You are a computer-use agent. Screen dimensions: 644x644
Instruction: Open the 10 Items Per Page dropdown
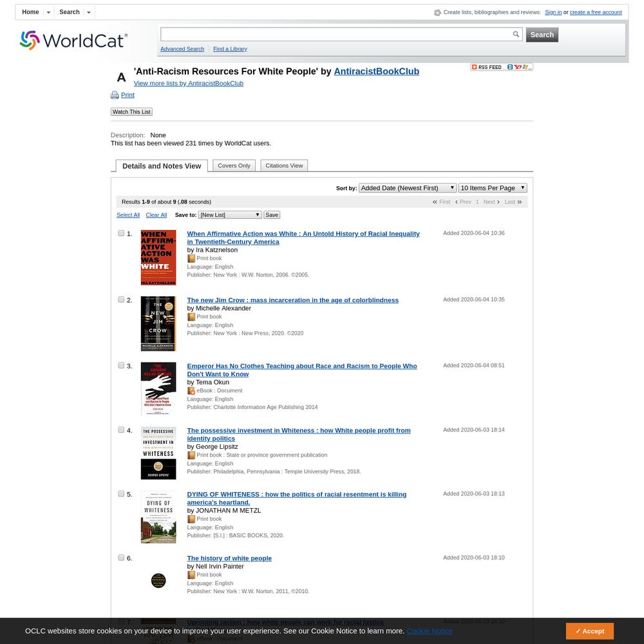pos(493,187)
